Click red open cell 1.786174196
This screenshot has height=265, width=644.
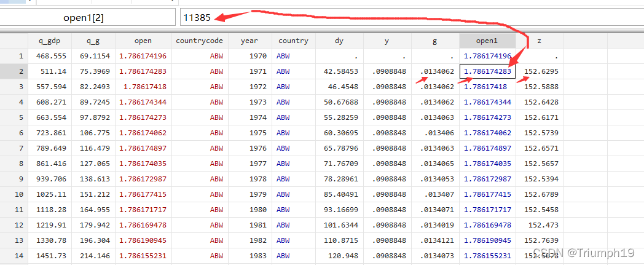coord(143,57)
